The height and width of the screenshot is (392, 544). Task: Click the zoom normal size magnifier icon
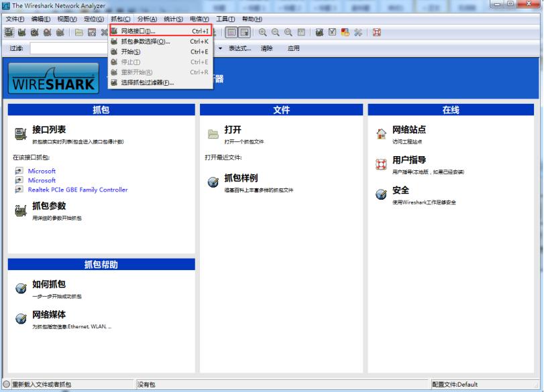288,33
